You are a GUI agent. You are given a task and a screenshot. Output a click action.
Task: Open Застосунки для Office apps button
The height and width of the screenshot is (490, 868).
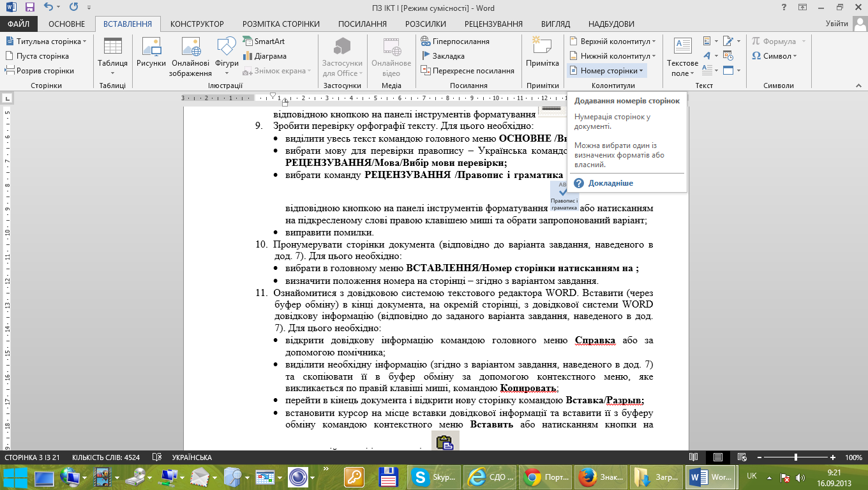click(x=342, y=57)
